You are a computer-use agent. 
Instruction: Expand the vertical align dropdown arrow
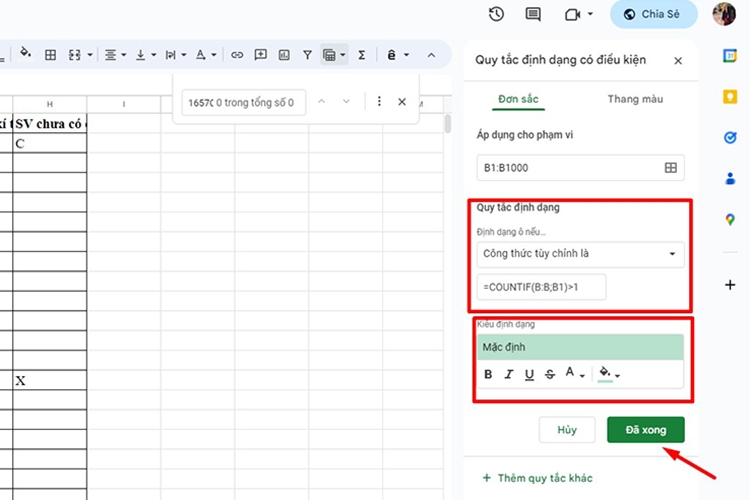pos(154,55)
